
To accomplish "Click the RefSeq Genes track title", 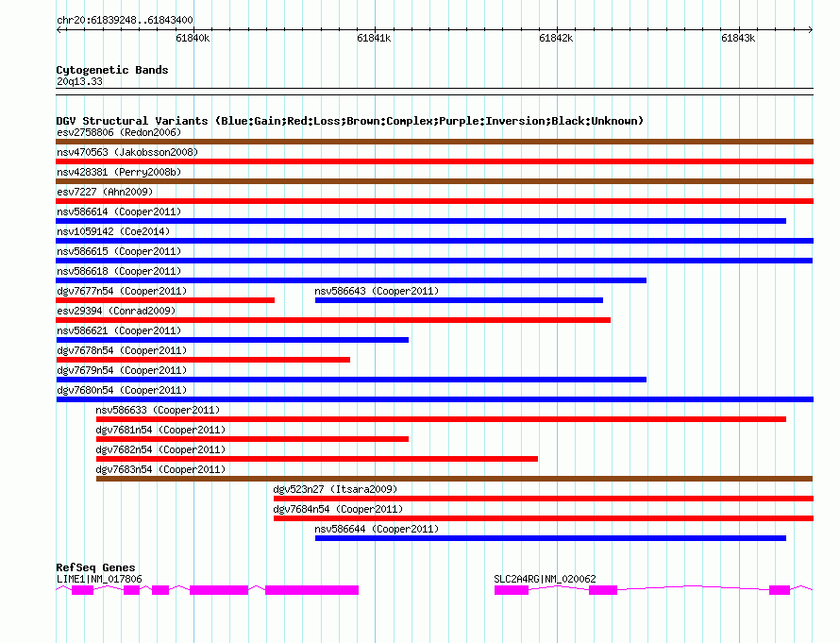I will pos(95,567).
